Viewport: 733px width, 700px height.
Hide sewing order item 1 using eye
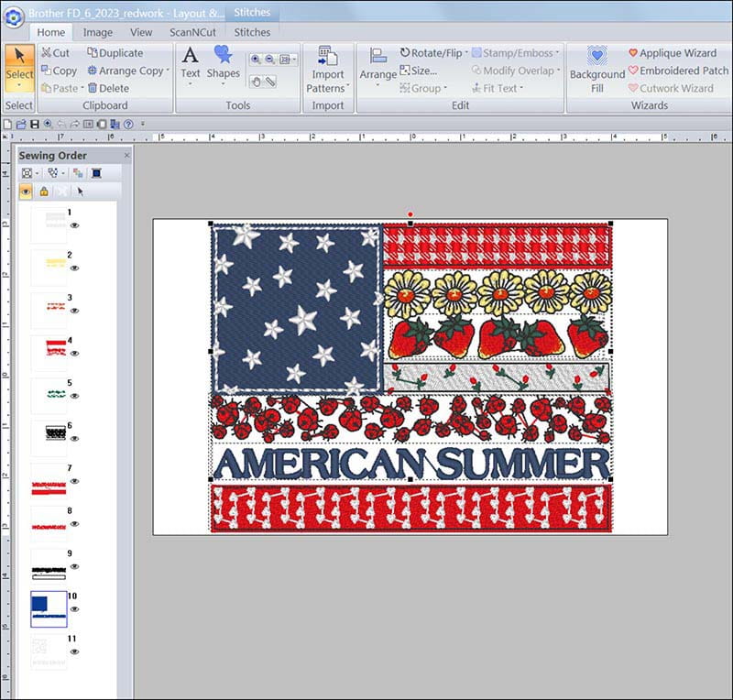pos(75,224)
